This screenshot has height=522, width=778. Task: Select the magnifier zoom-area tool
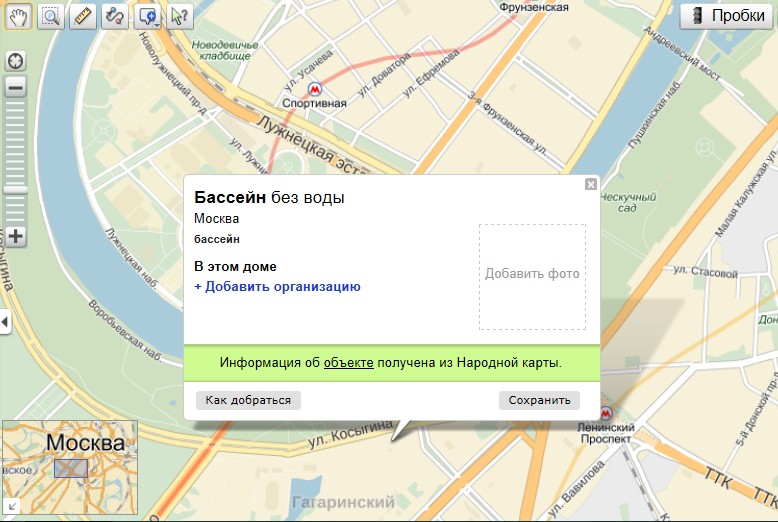51,17
